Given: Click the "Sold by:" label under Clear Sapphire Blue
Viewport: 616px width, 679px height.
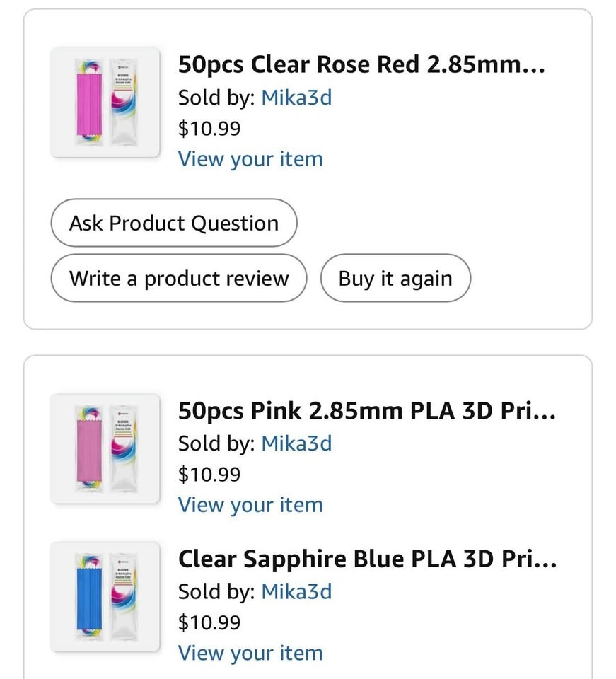Looking at the screenshot, I should click(216, 591).
